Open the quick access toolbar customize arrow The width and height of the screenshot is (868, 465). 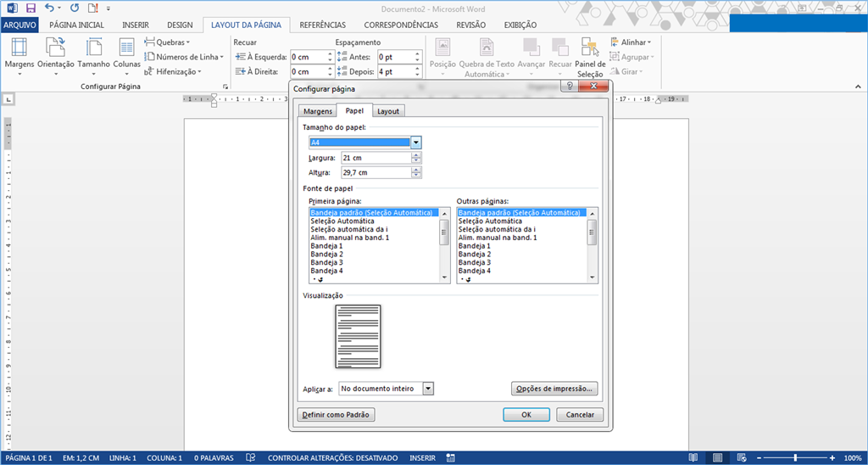[x=108, y=8]
